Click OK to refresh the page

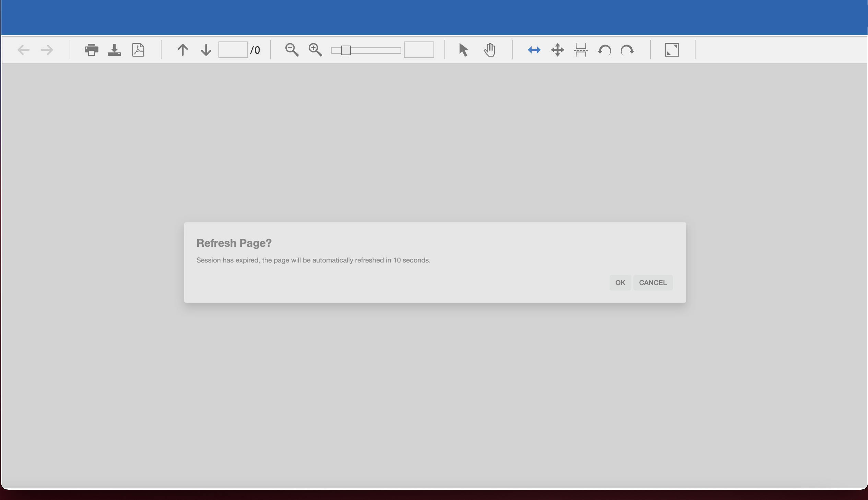click(x=620, y=282)
